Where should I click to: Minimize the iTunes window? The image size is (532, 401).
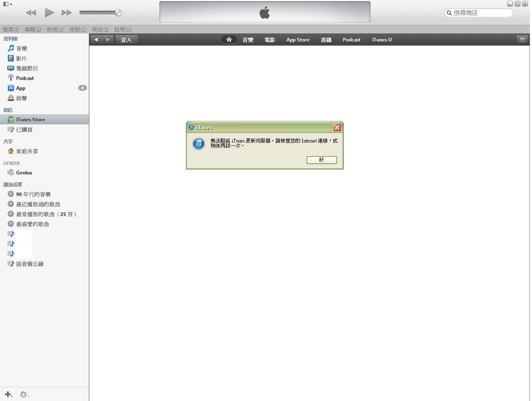coord(510,4)
